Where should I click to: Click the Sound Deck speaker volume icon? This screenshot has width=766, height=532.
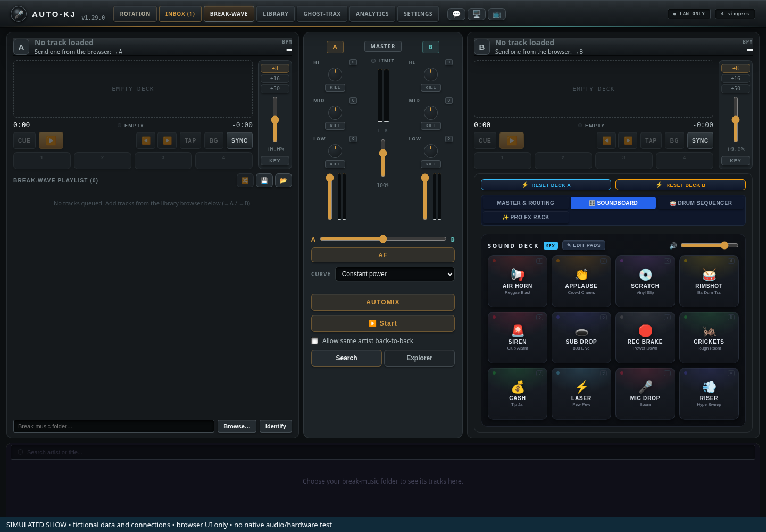pos(673,246)
